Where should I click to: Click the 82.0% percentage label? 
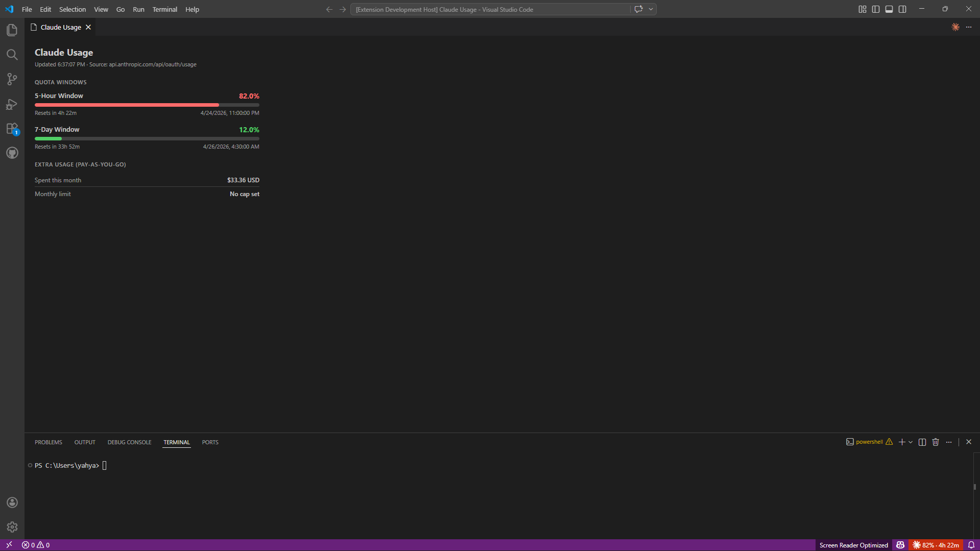[x=249, y=96]
